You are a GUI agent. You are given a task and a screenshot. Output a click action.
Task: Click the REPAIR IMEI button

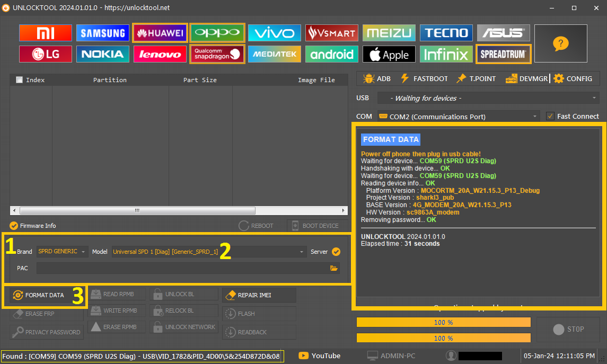click(x=259, y=295)
